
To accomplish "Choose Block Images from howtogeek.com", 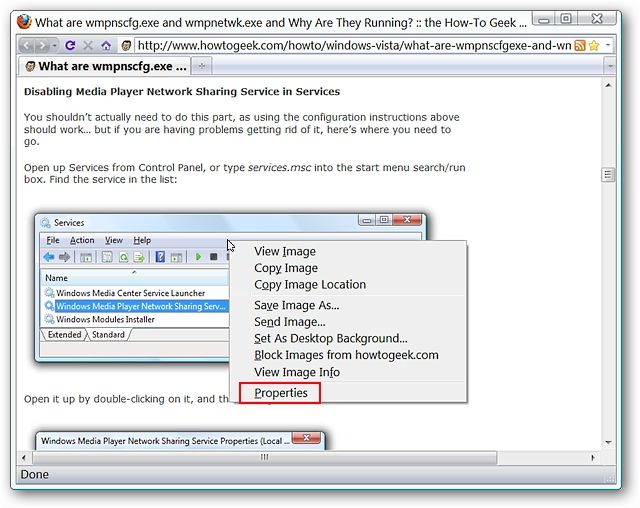I will tap(346, 355).
